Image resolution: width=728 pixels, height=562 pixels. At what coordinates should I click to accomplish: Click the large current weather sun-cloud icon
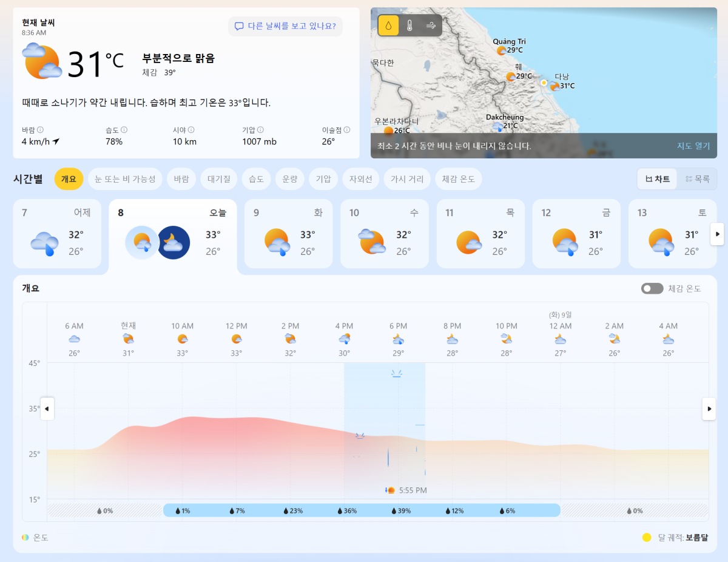click(x=42, y=61)
